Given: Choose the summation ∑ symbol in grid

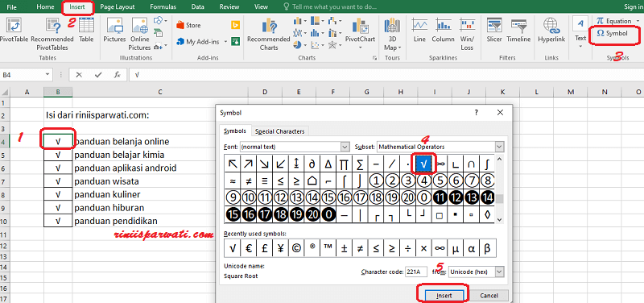Looking at the screenshot, I should pos(360,164).
